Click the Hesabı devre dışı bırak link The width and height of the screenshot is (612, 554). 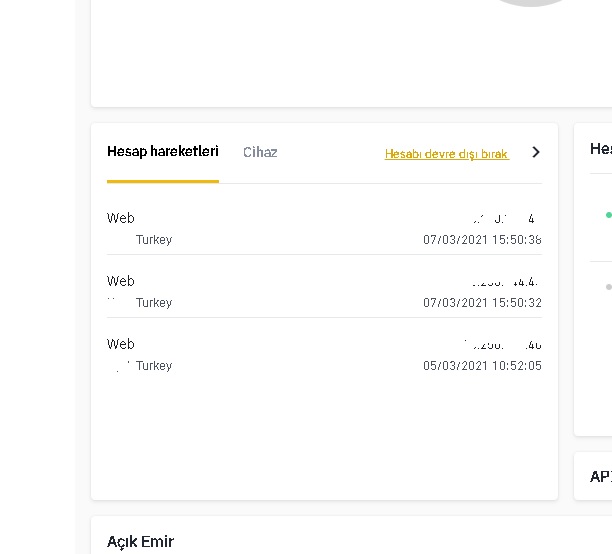[x=447, y=154]
